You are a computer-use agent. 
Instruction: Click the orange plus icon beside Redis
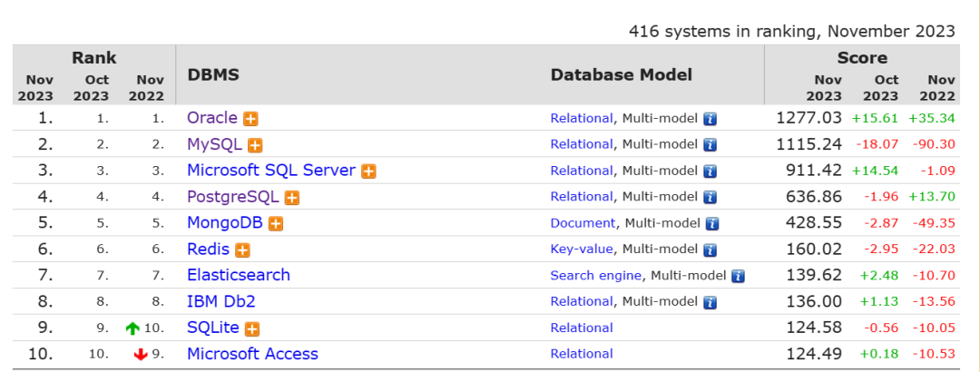pyautogui.click(x=242, y=250)
